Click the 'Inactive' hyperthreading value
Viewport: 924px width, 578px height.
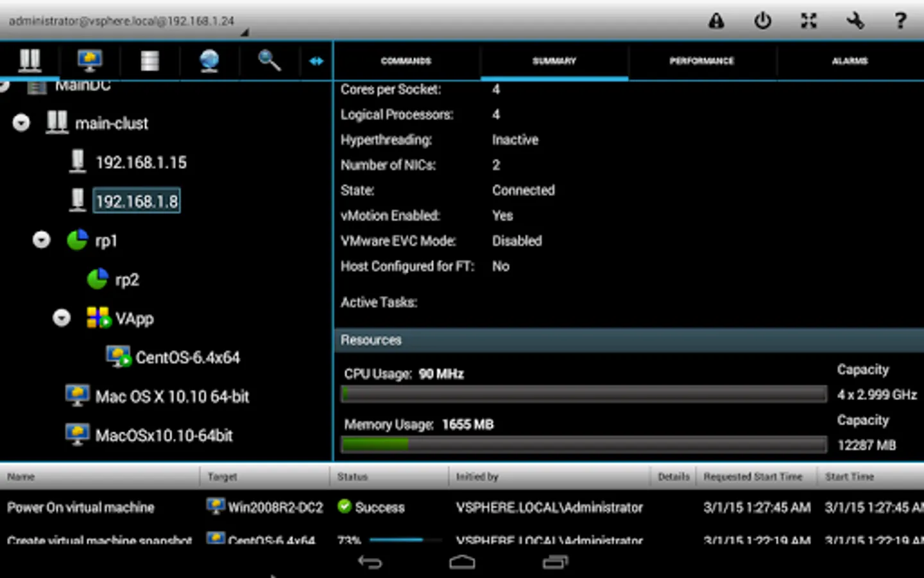tap(515, 139)
